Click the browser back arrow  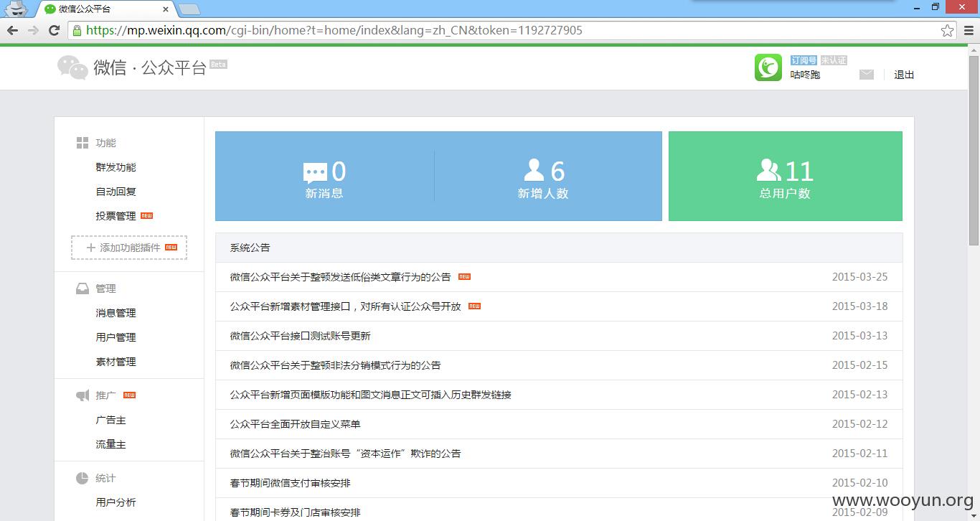coord(13,30)
